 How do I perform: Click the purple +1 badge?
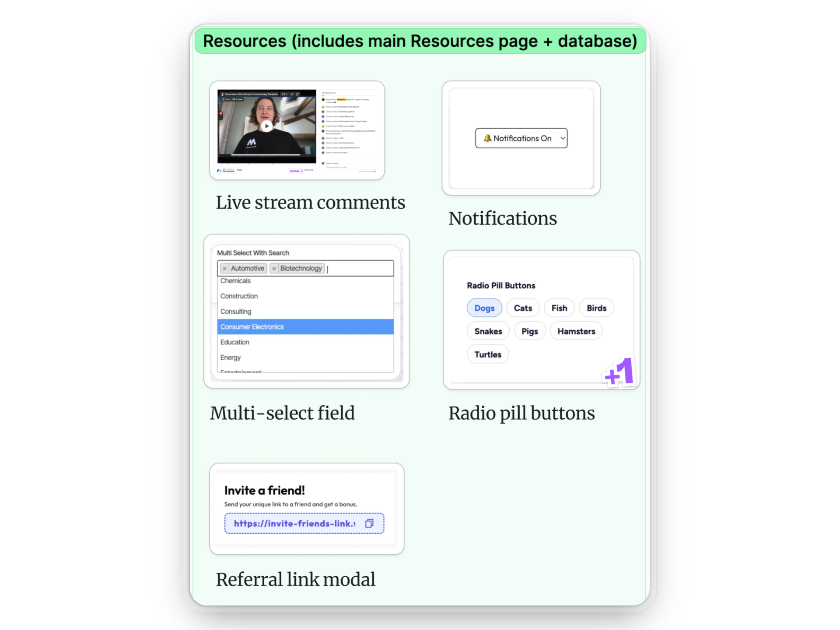[x=619, y=372]
